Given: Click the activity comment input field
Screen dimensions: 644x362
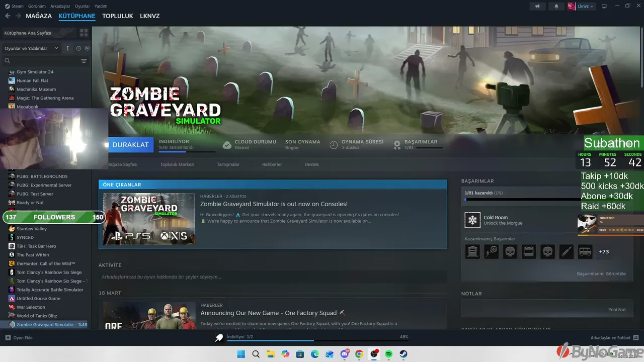Looking at the screenshot, I should pos(273,277).
